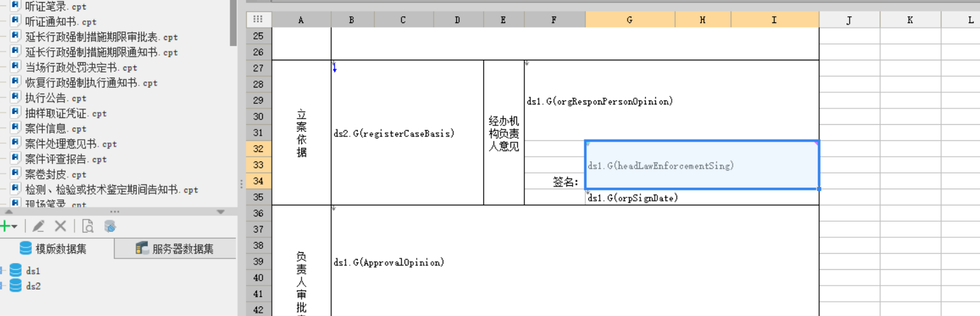
Task: Click the file icon of 案卷封皮.cpt
Action: [x=16, y=174]
